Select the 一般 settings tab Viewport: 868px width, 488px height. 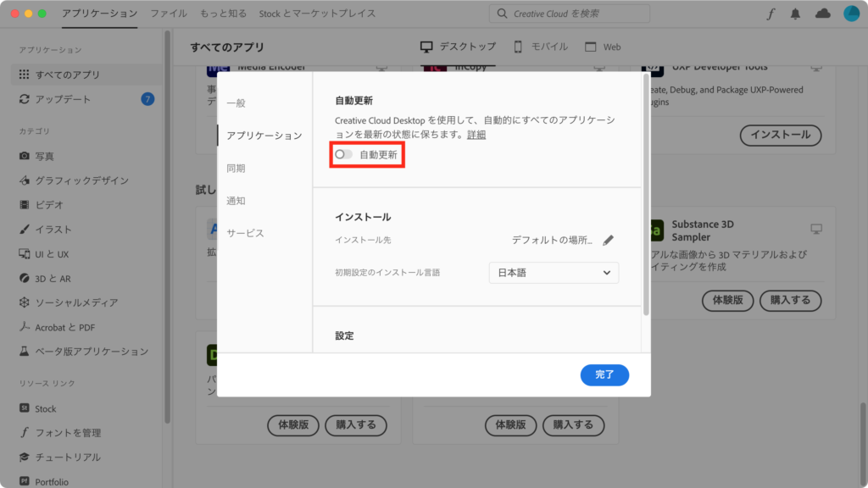[x=236, y=103]
